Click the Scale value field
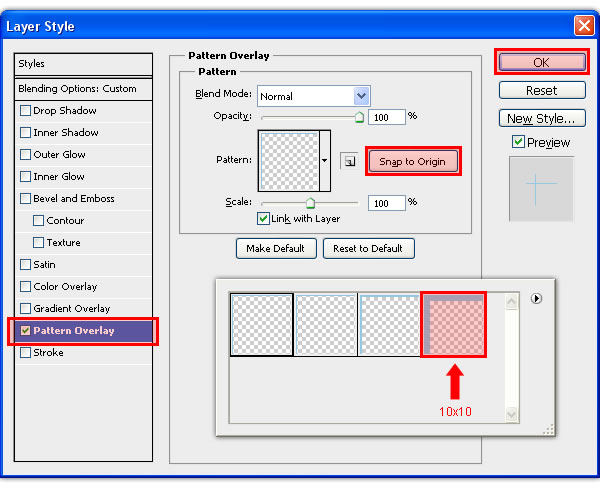Viewport: 600px width, 490px height. [386, 203]
